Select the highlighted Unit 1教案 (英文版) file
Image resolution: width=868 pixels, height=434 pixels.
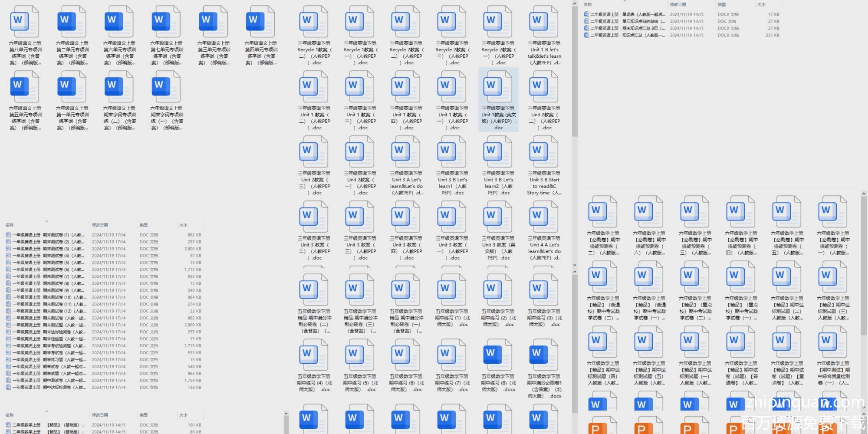tap(498, 87)
